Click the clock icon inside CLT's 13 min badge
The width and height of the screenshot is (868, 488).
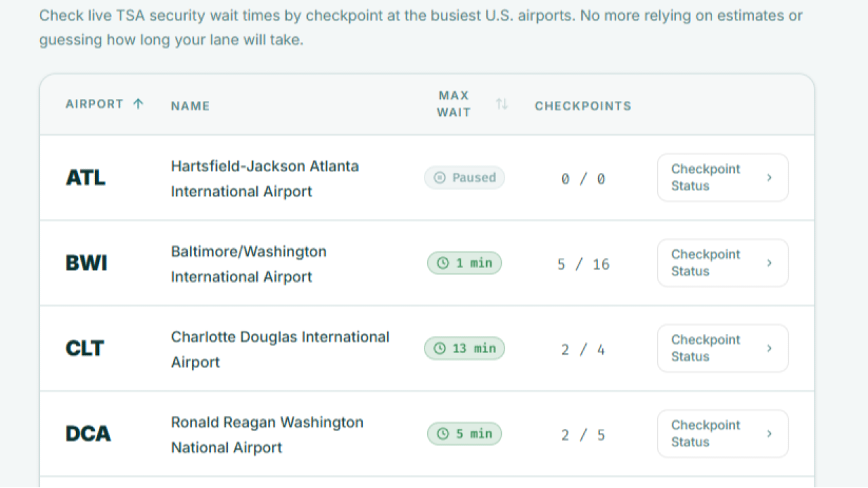441,348
